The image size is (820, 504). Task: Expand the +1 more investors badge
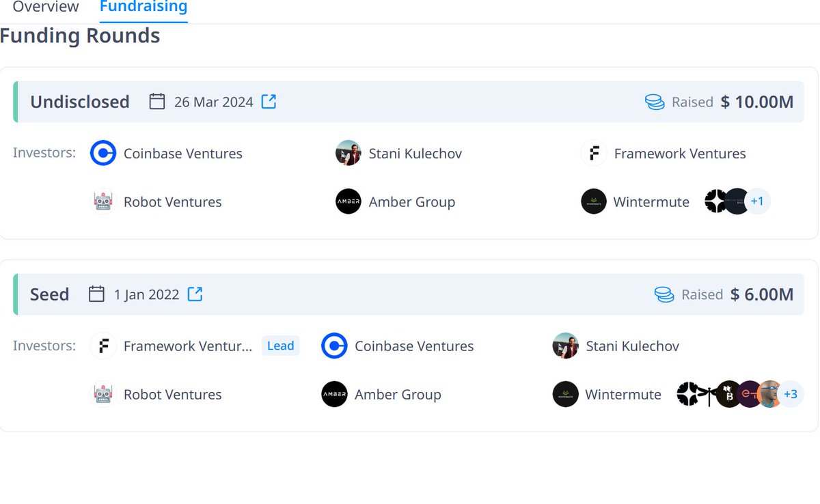[x=757, y=201]
